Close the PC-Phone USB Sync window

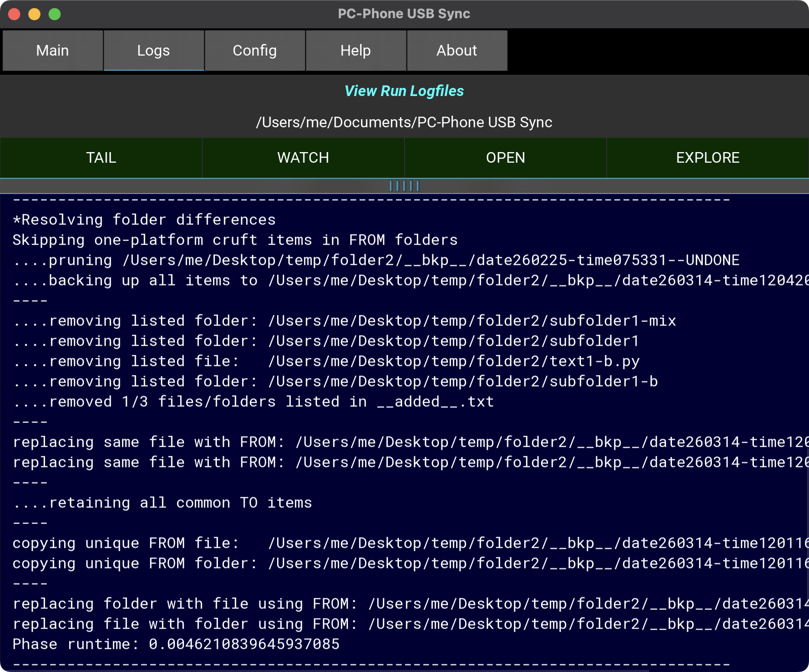point(14,14)
